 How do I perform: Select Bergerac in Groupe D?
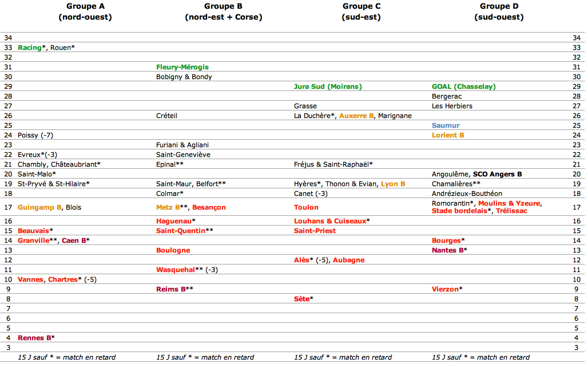click(x=447, y=96)
